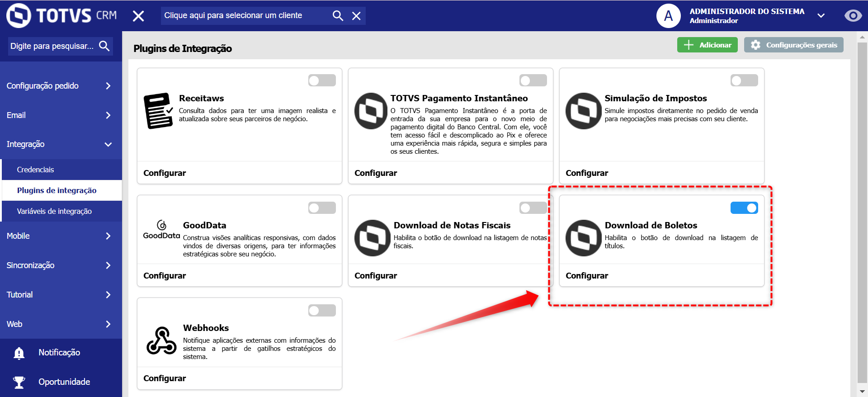Enable the GoodData plugin toggle

[x=322, y=208]
